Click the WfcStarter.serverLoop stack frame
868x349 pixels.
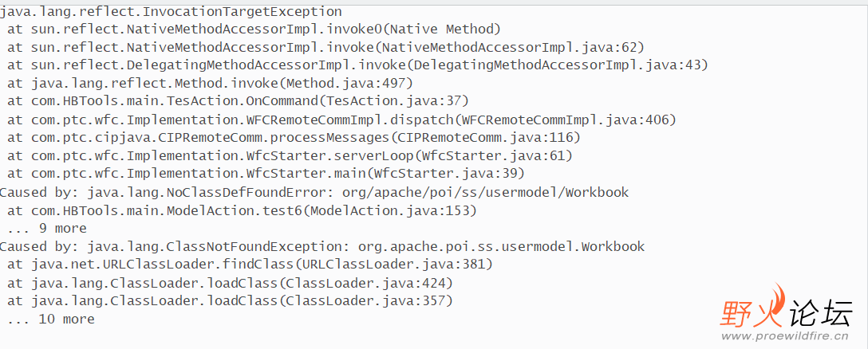click(290, 155)
